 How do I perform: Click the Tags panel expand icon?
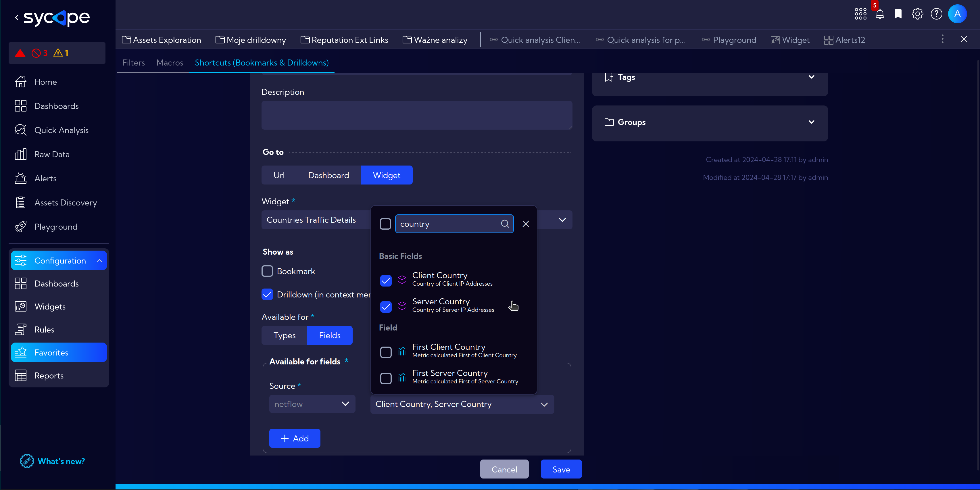tap(812, 77)
